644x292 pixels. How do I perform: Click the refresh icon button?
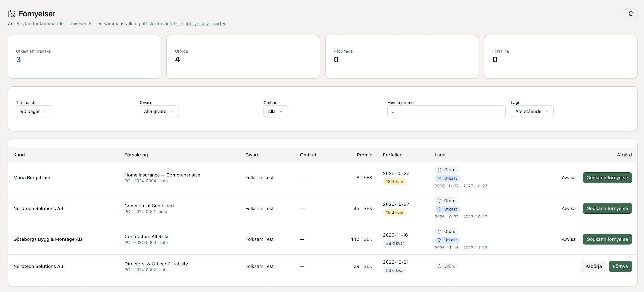point(631,14)
